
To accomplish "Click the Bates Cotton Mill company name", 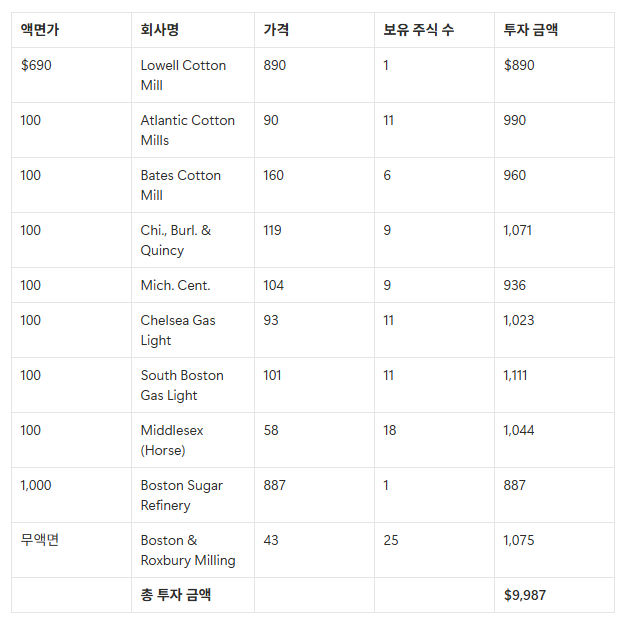I will pos(181,185).
